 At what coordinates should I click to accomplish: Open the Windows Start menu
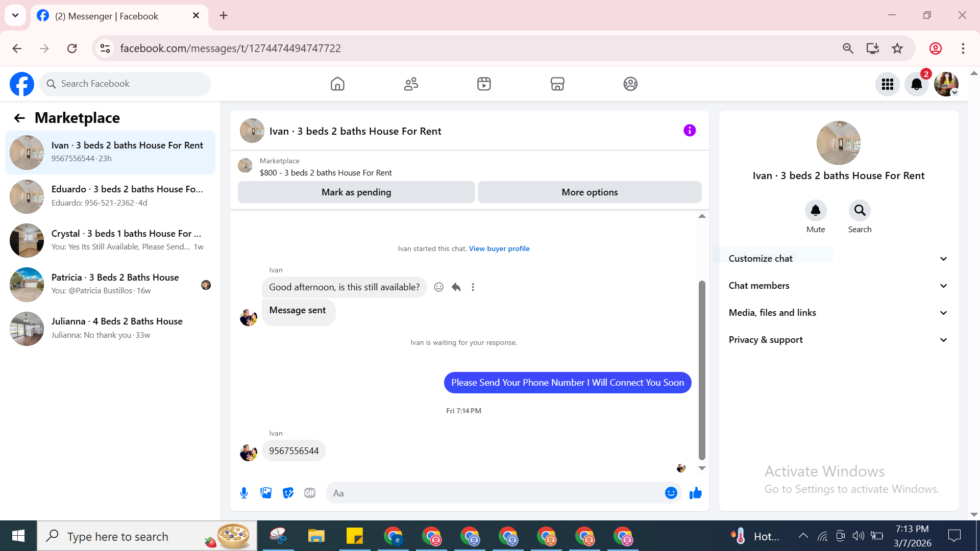tap(18, 536)
